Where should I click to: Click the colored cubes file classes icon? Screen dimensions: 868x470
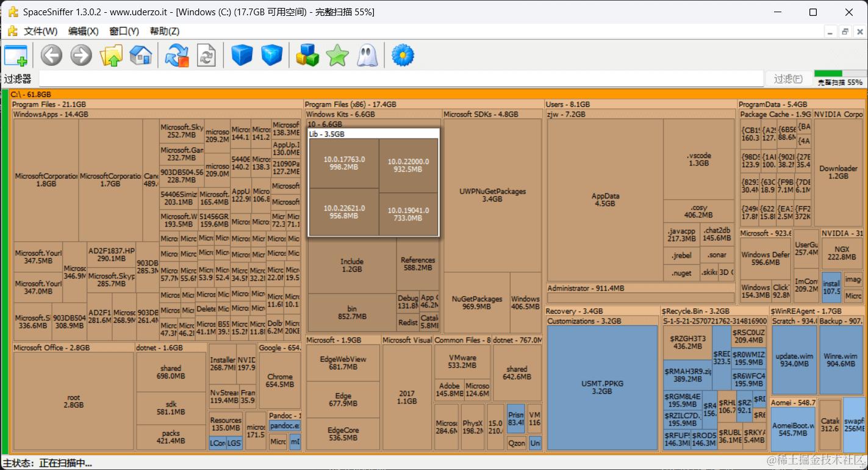coord(308,56)
